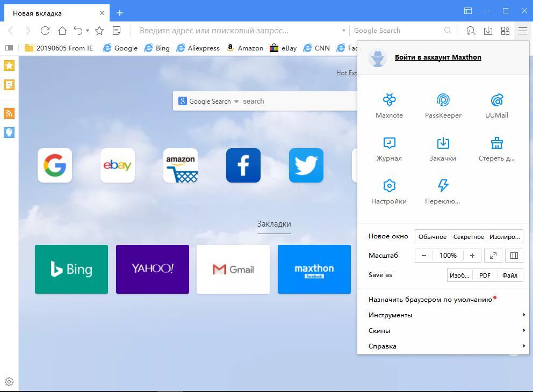Open extensions grid icon in toolbar
The image size is (533, 392).
point(506,31)
